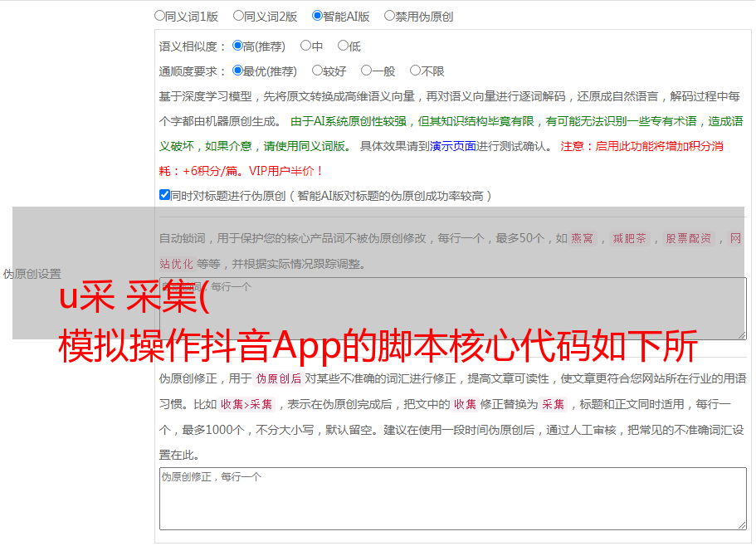Choose the 智能AI版 radio option
756x546 pixels.
click(317, 16)
